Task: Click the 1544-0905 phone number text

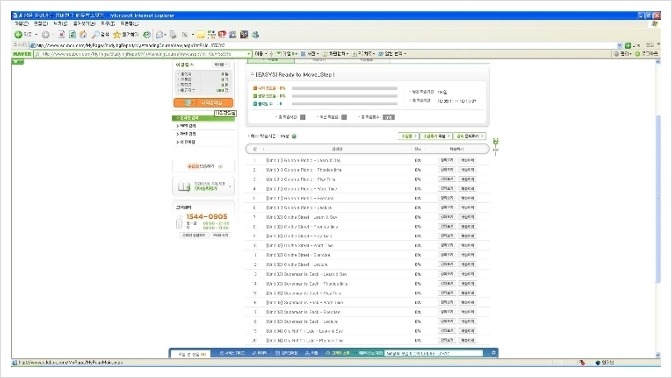Action: point(207,217)
